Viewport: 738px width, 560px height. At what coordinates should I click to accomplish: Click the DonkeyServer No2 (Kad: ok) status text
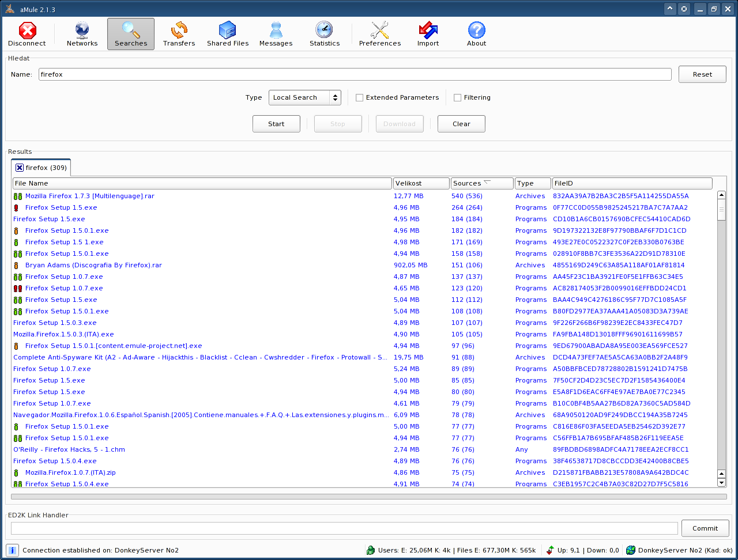point(686,550)
